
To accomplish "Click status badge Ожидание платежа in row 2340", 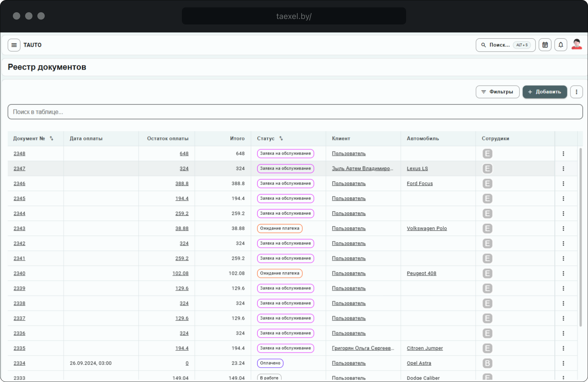I will pos(280,273).
